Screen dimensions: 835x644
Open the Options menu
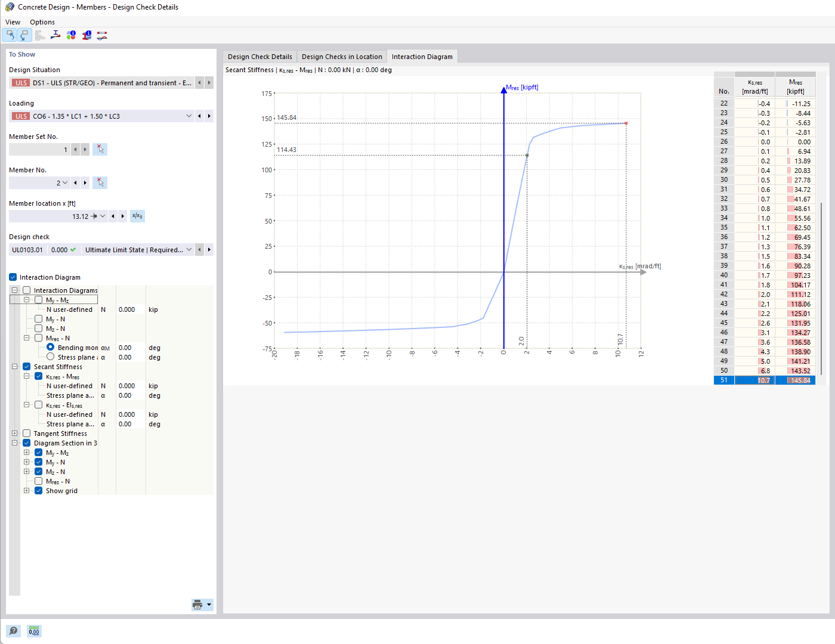pyautogui.click(x=42, y=22)
